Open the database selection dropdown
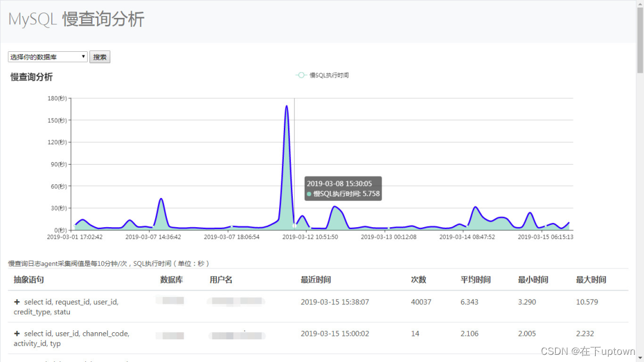The height and width of the screenshot is (362, 644). 48,57
